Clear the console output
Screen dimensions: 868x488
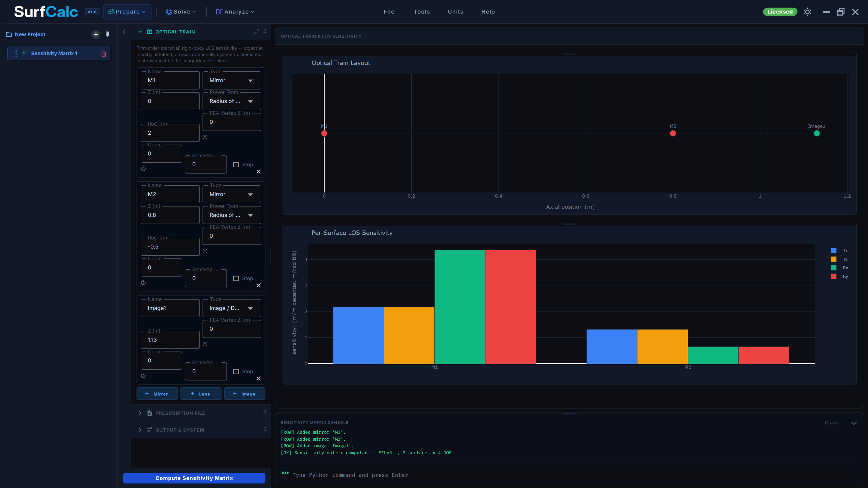pos(831,423)
